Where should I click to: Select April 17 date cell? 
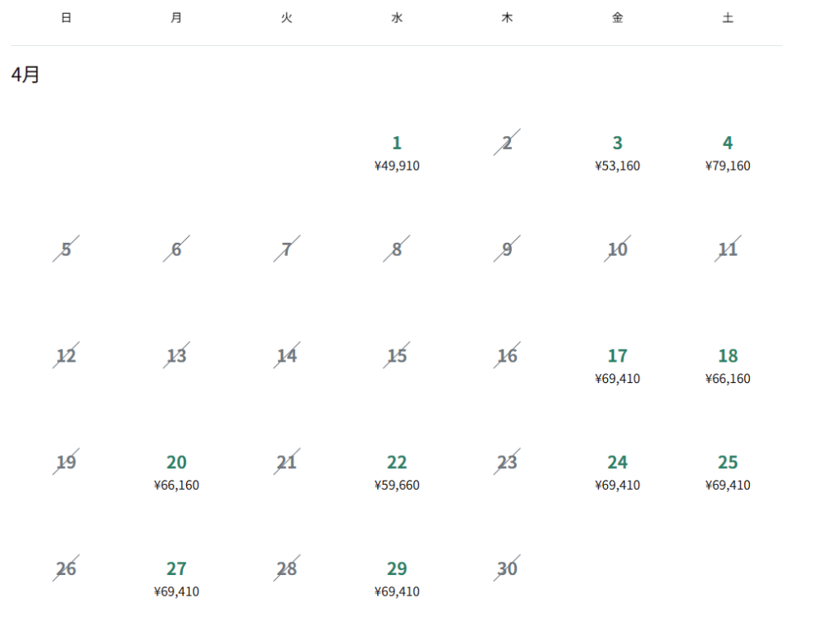617,366
